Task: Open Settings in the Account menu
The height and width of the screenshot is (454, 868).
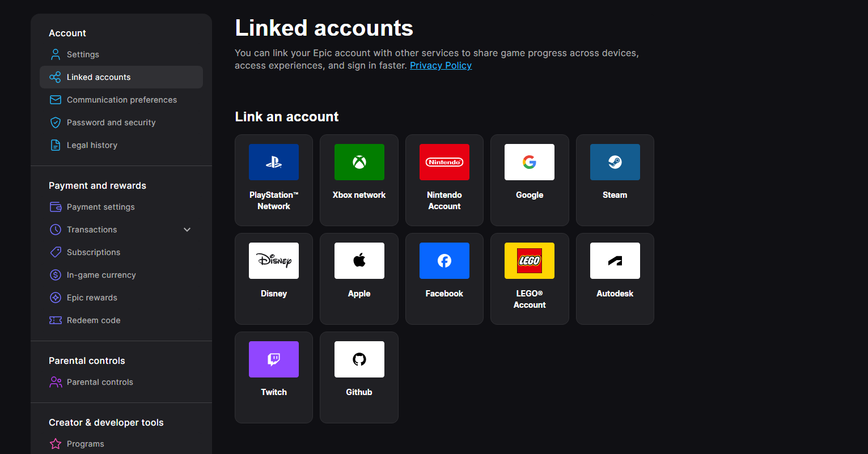Action: pos(83,54)
